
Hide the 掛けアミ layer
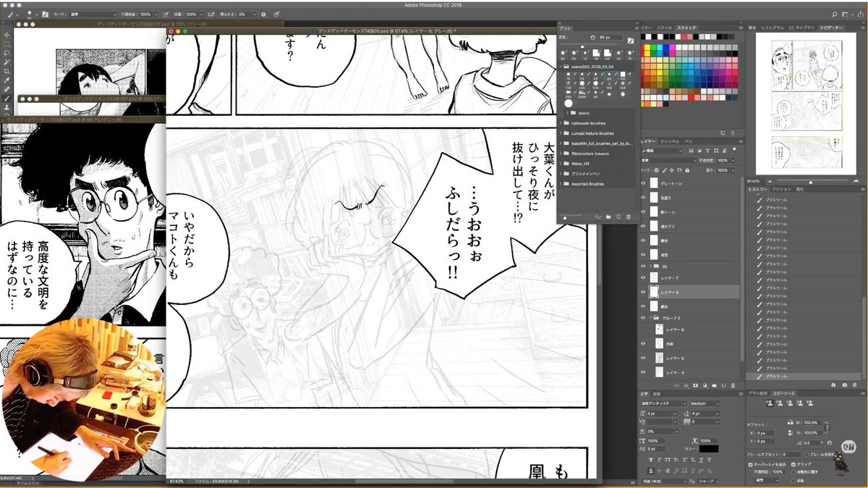642,224
